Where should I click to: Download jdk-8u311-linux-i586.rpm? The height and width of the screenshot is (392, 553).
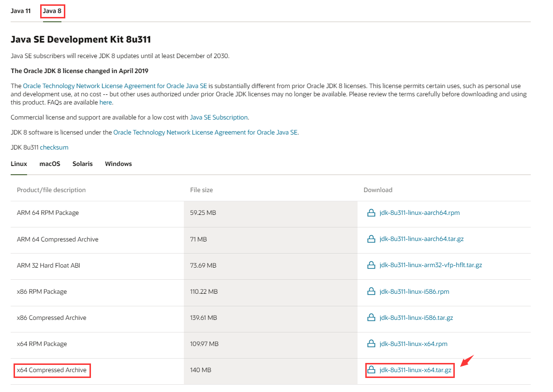click(x=415, y=291)
